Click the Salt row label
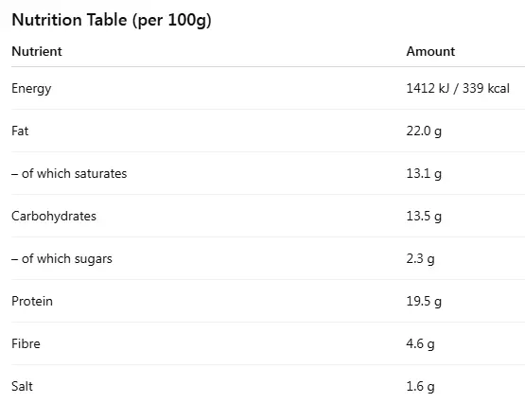The width and height of the screenshot is (525, 420). coord(22,386)
